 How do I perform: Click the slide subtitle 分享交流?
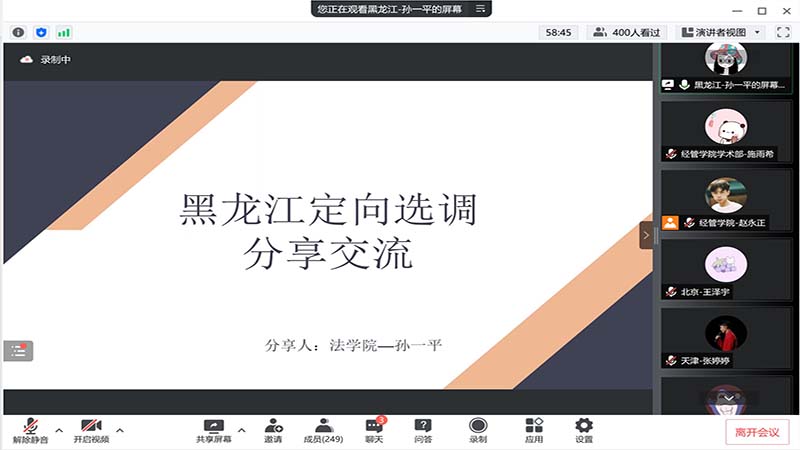tap(328, 254)
